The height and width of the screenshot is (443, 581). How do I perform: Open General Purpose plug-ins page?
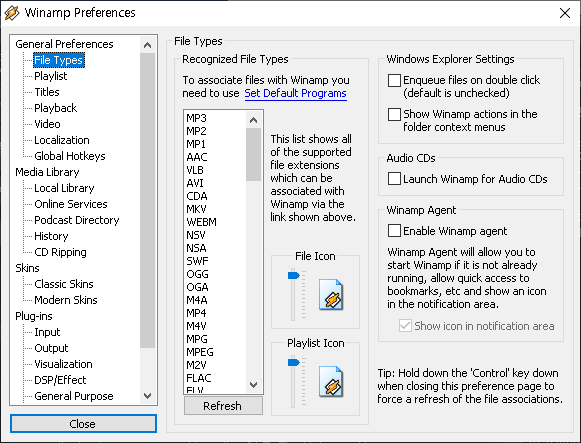point(74,396)
